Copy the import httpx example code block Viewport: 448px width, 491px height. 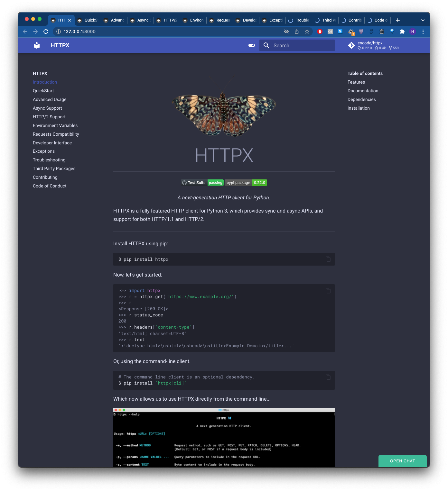[328, 291]
